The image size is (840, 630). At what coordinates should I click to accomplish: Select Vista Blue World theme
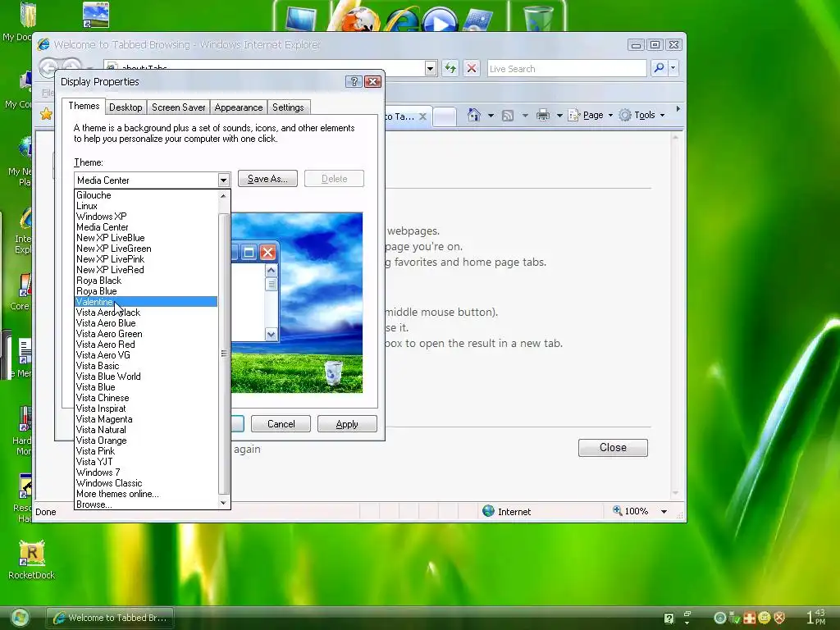click(x=146, y=377)
